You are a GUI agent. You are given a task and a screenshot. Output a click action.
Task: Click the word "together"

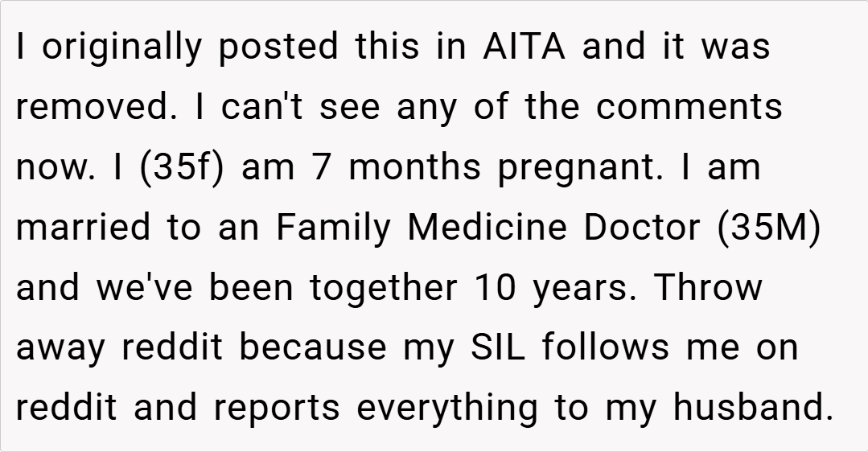click(384, 288)
